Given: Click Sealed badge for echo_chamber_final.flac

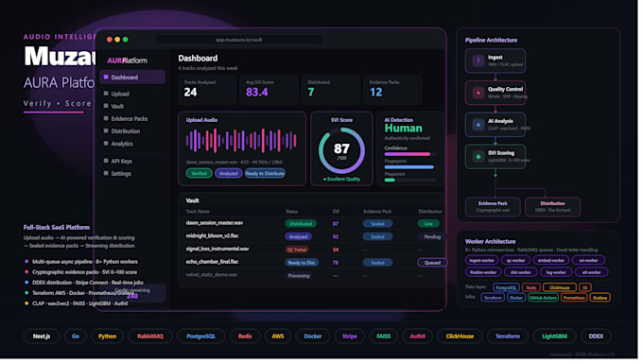Looking at the screenshot, I should pyautogui.click(x=377, y=263).
